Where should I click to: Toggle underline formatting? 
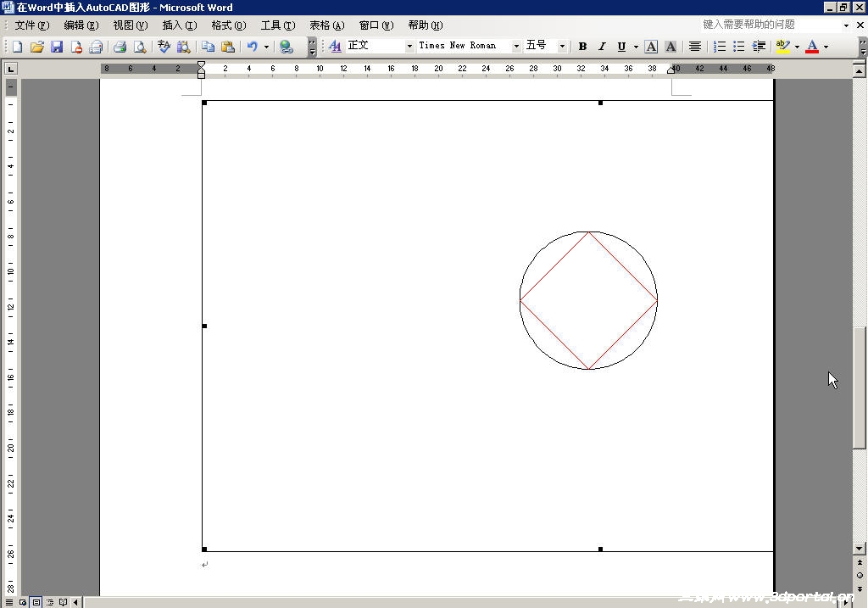621,47
